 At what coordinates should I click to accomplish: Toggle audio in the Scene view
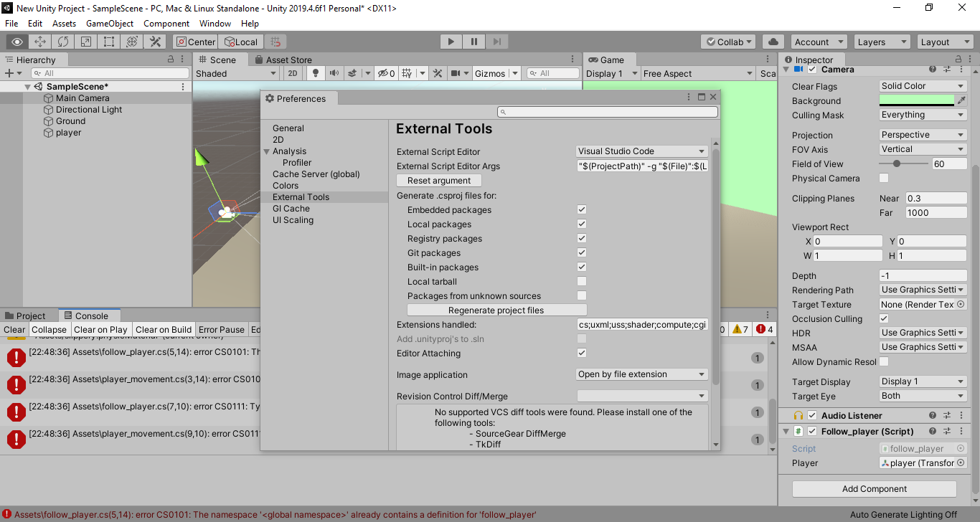(334, 72)
